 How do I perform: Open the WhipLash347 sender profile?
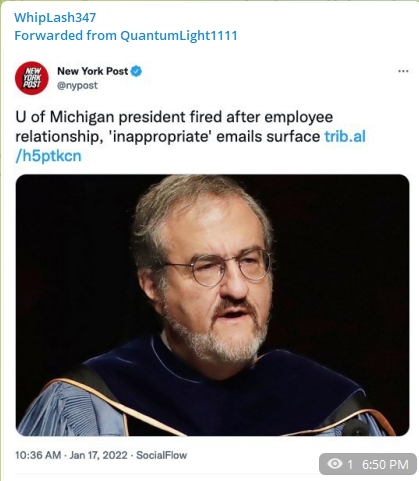coord(55,17)
